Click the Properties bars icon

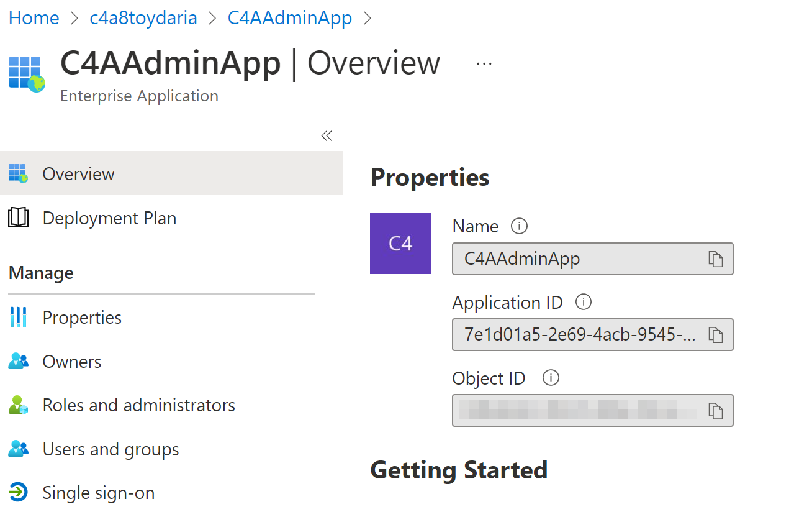coord(19,318)
